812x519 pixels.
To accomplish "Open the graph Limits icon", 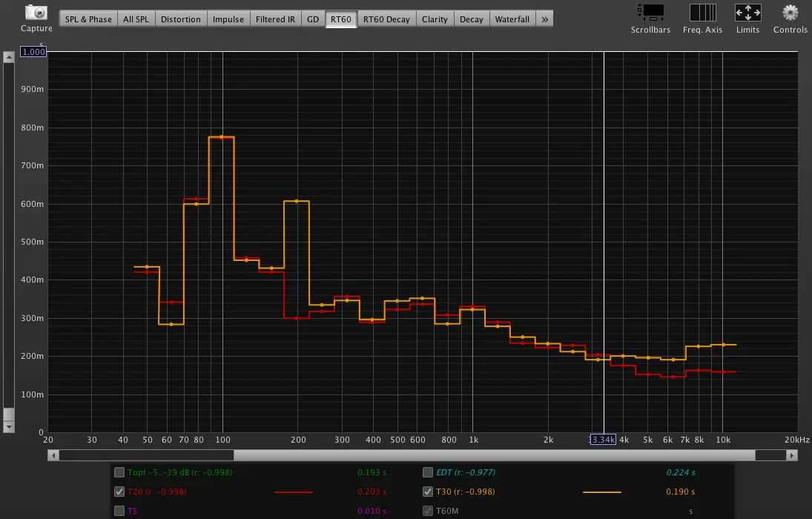I will pyautogui.click(x=747, y=13).
